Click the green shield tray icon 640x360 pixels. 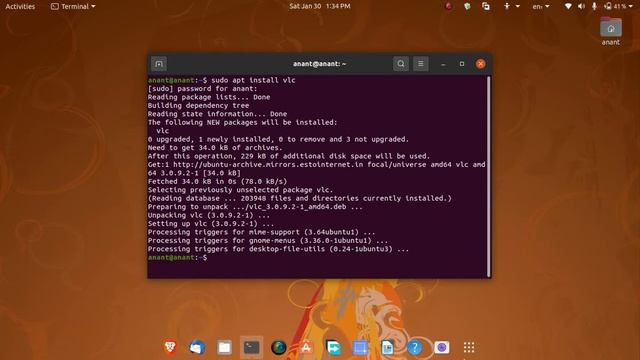pos(467,6)
